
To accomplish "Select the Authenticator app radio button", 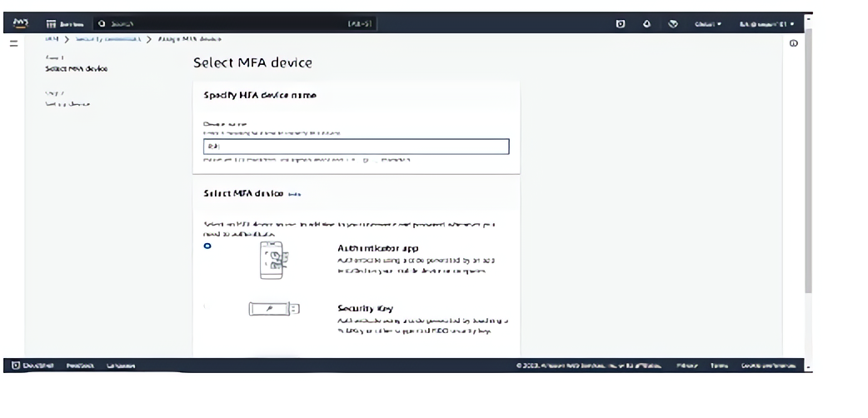I will tap(208, 246).
